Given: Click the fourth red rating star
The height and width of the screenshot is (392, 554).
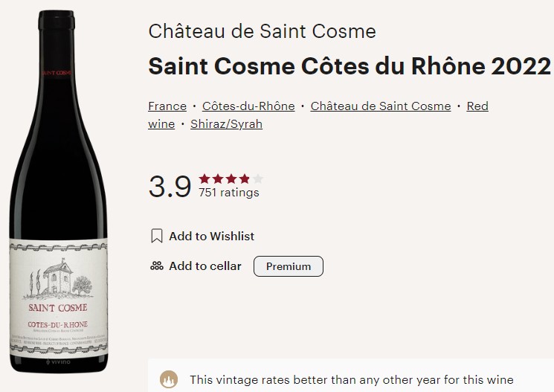Looking at the screenshot, I should [245, 179].
